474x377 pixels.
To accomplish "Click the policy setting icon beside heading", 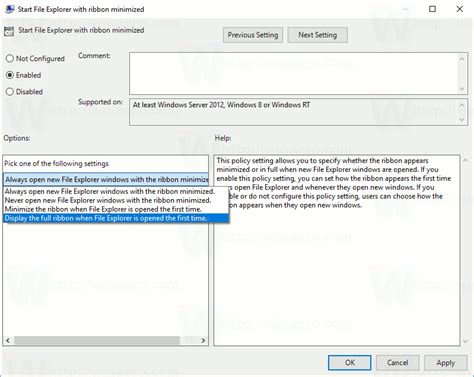I will 9,31.
